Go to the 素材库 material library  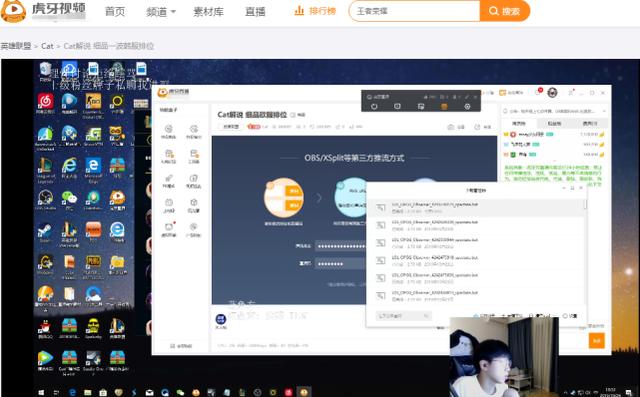coord(208,11)
